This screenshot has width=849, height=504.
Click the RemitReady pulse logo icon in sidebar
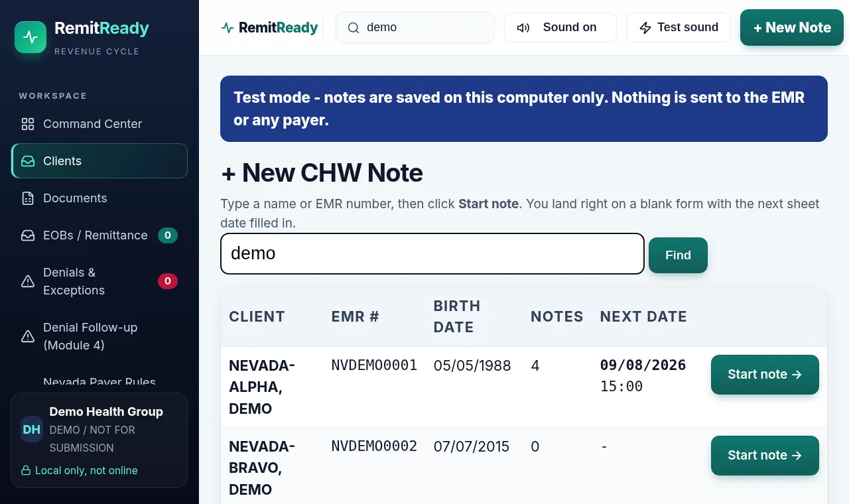(x=31, y=37)
